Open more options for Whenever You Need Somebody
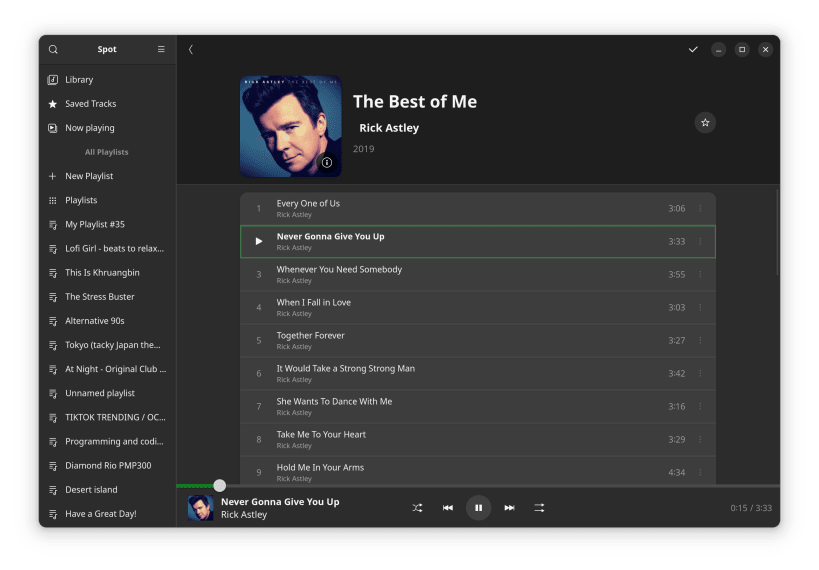The height and width of the screenshot is (570, 819). [x=700, y=274]
